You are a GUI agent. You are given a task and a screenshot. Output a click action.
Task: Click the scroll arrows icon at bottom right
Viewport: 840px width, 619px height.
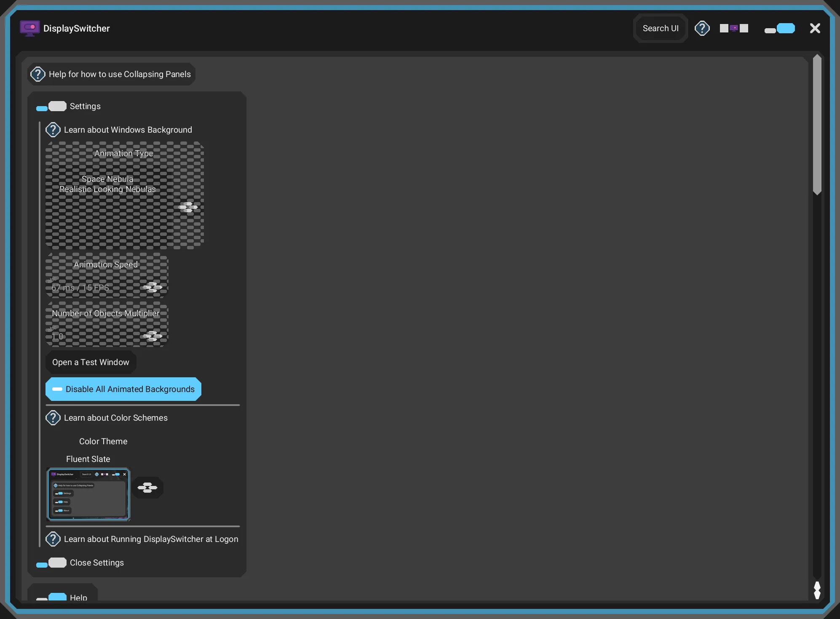tap(817, 590)
